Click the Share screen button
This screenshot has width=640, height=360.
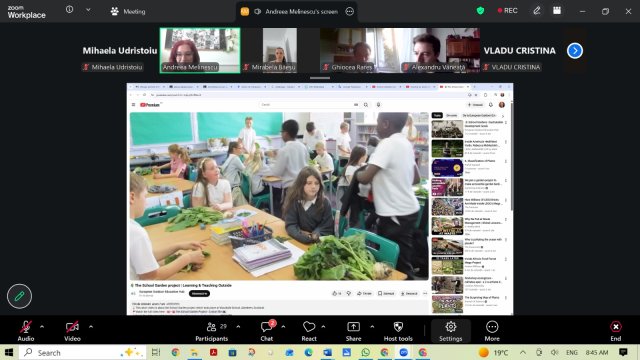(353, 331)
